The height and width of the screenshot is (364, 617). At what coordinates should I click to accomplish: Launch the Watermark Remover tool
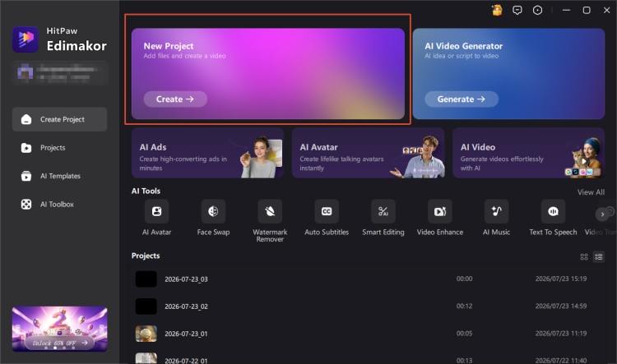(x=270, y=211)
